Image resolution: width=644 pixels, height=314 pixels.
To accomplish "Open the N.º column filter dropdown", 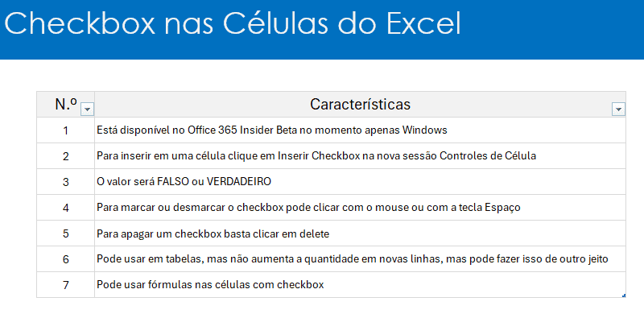I will 88,109.
